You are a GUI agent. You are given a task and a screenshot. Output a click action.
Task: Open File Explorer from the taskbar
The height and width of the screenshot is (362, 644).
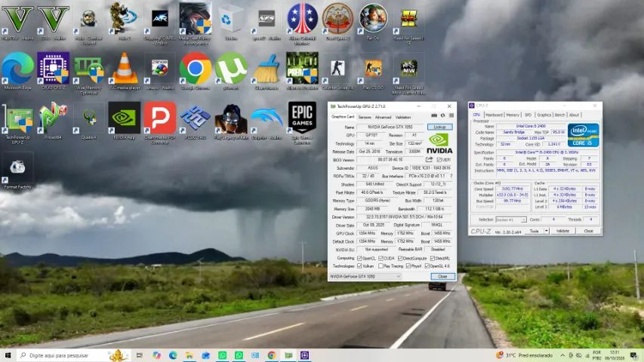190,355
